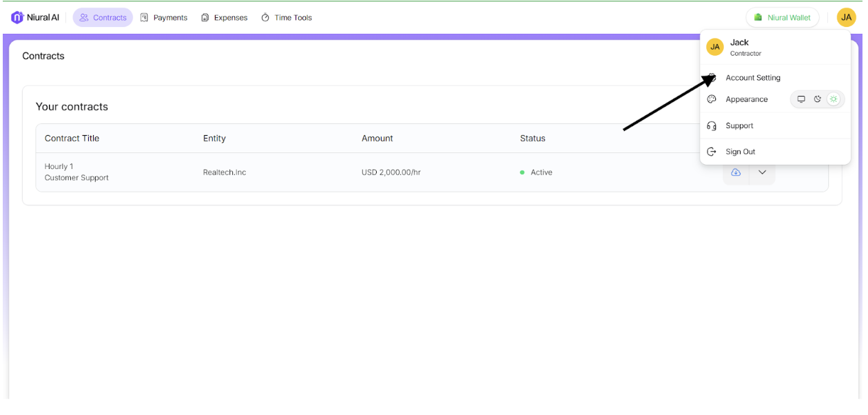Click the green Niural Wallet icon
Screen dimensions: 868x415
pyautogui.click(x=758, y=17)
